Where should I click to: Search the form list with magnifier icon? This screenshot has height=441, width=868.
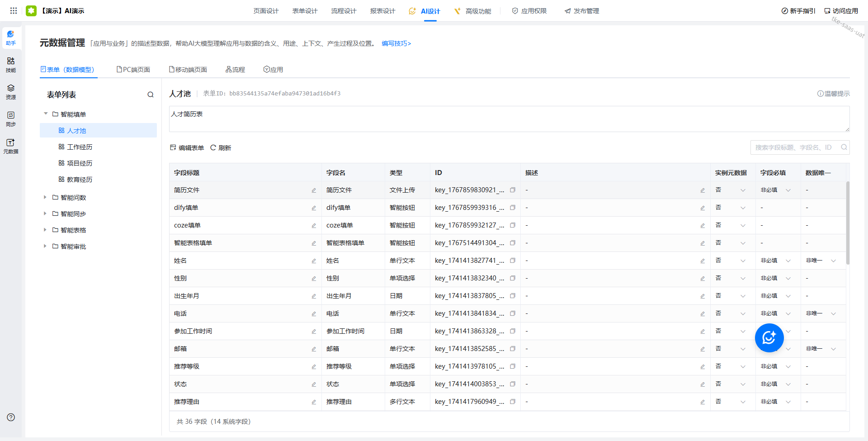(150, 95)
